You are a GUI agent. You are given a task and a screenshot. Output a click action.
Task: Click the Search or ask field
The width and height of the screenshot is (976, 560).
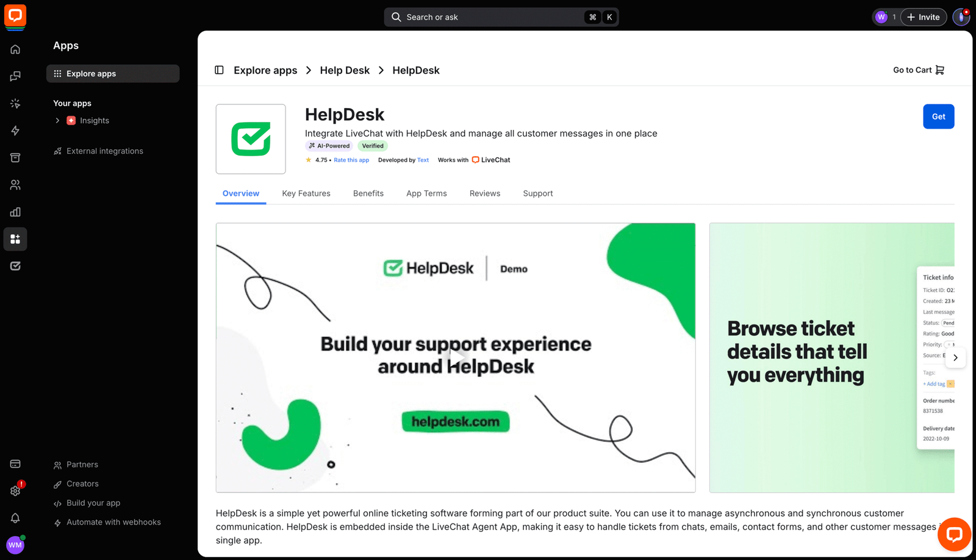coord(501,17)
